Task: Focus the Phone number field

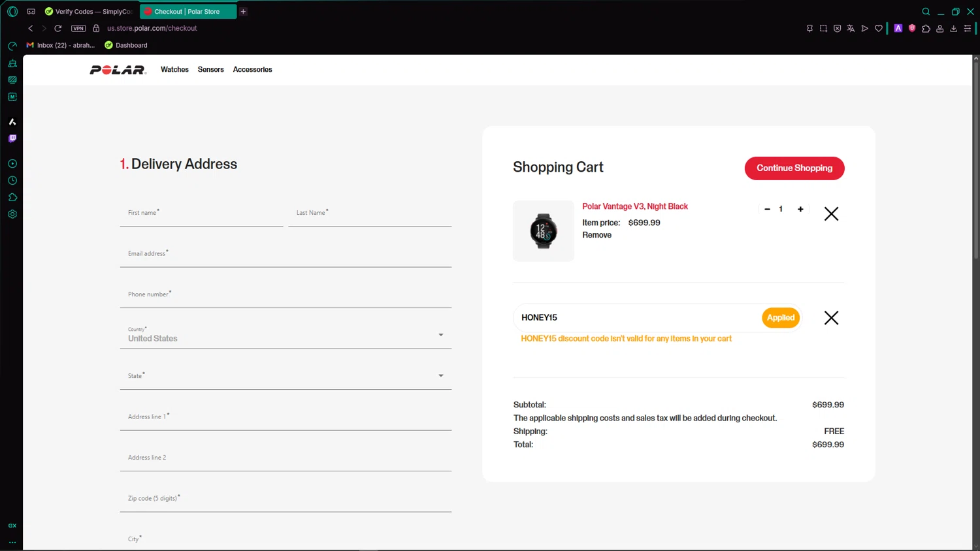Action: click(286, 295)
